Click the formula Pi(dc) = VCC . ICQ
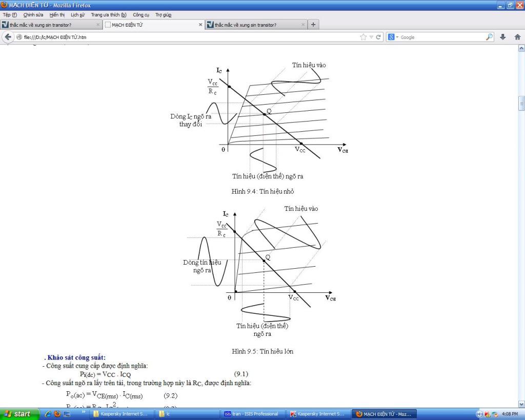This screenshot has height=420, width=525. (105, 374)
